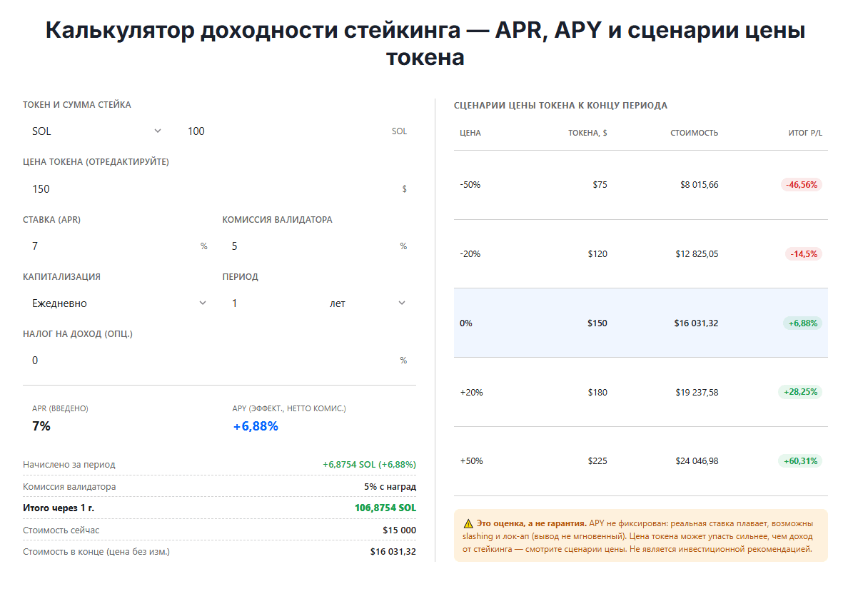Viewport: 868px width, 589px height.
Task: Click the СТОИМОСТЬ column header
Action: (x=695, y=134)
